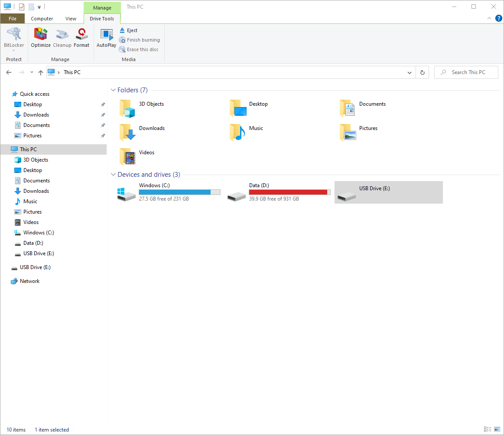The image size is (504, 435).
Task: Refresh the This PC view
Action: click(x=422, y=72)
